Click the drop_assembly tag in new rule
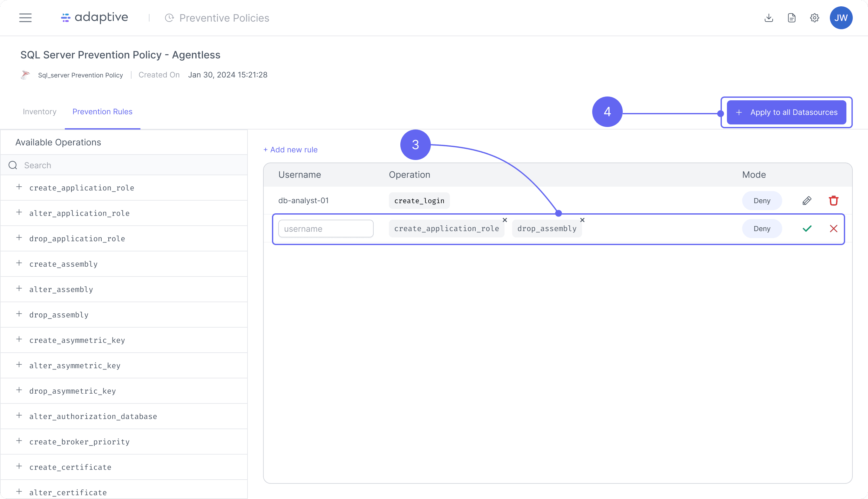Screen dimensions: 868x499 (547, 229)
